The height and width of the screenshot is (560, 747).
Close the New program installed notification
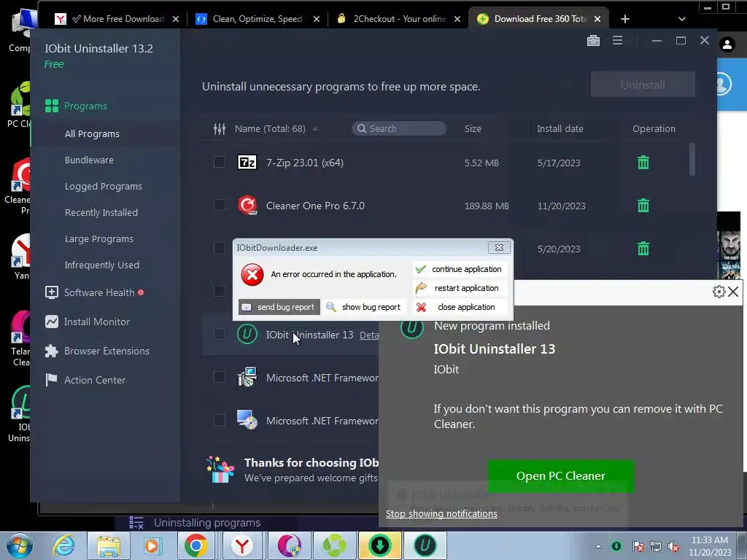click(x=733, y=292)
